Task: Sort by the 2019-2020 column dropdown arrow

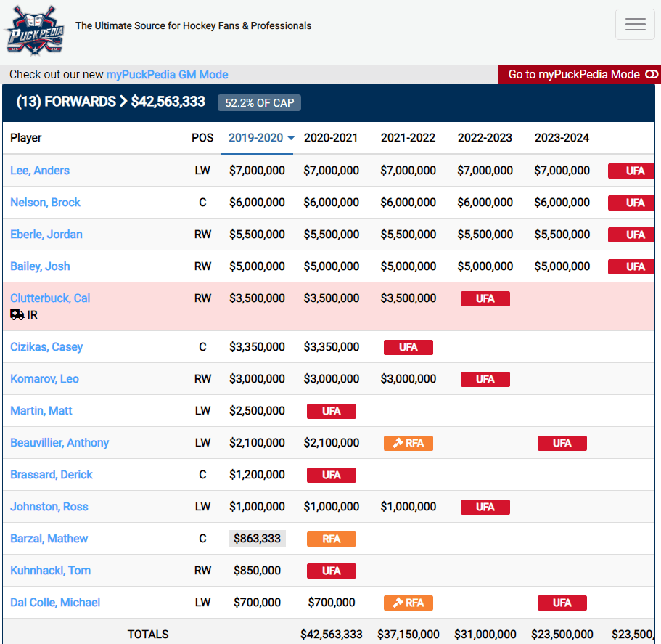Action: tap(291, 138)
